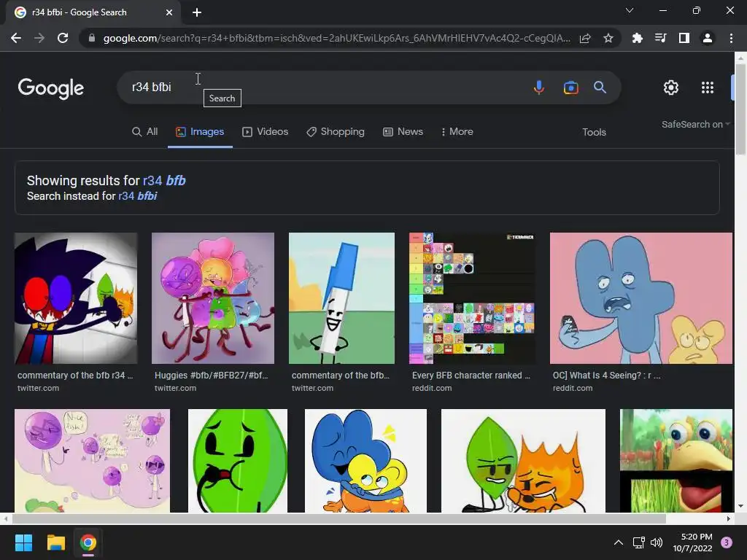Open the SafeSearch on dropdown
Viewport: 747px width, 560px height.
[695, 124]
